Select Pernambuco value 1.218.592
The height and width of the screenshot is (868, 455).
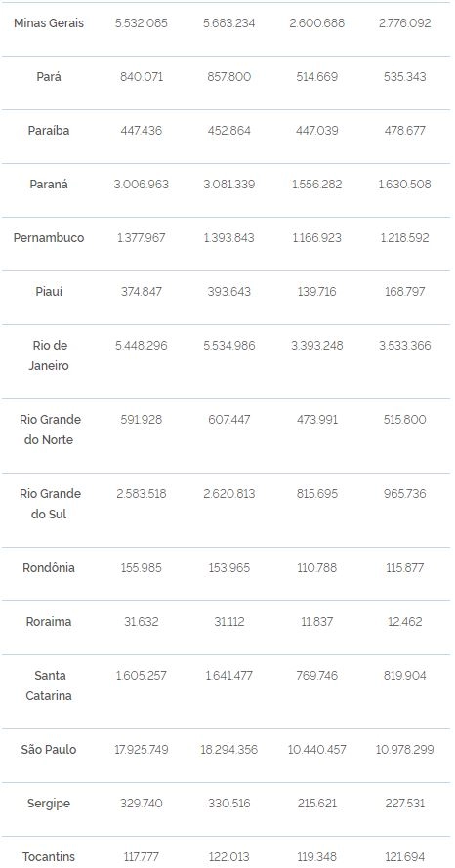click(x=404, y=238)
